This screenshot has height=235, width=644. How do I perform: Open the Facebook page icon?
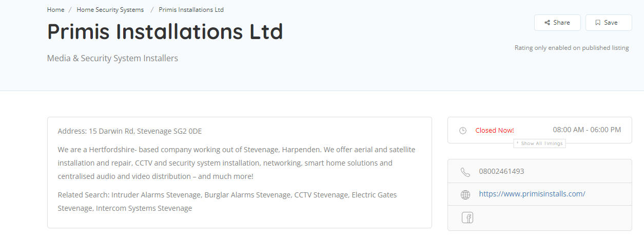coord(467,218)
